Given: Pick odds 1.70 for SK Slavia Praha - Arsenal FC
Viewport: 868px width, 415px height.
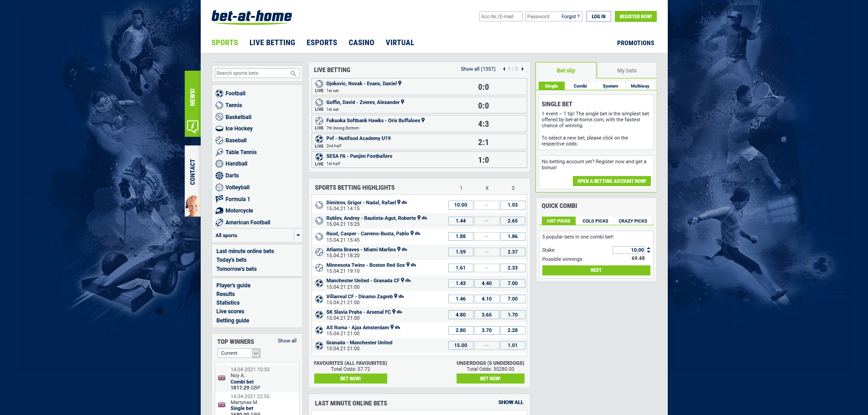Looking at the screenshot, I should 513,315.
